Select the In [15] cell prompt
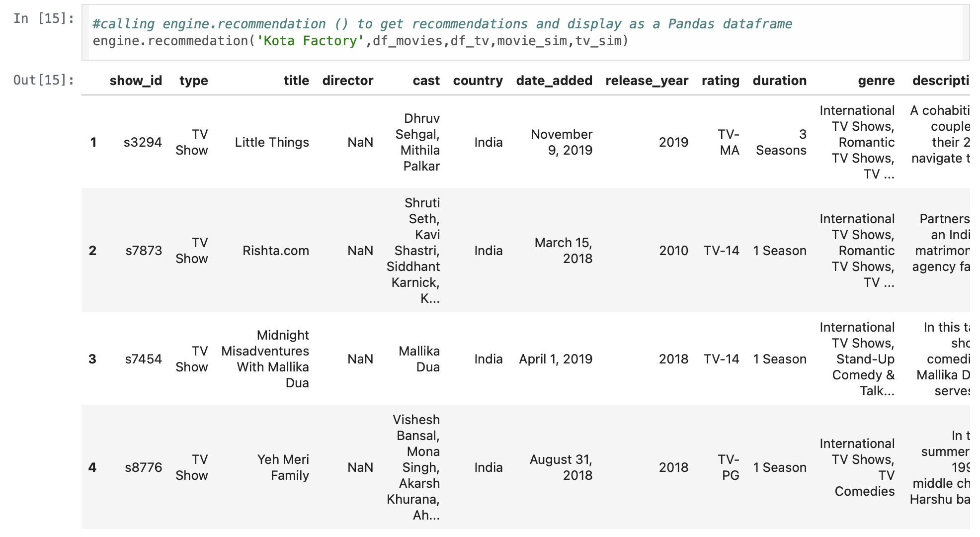The height and width of the screenshot is (537, 980). click(44, 19)
